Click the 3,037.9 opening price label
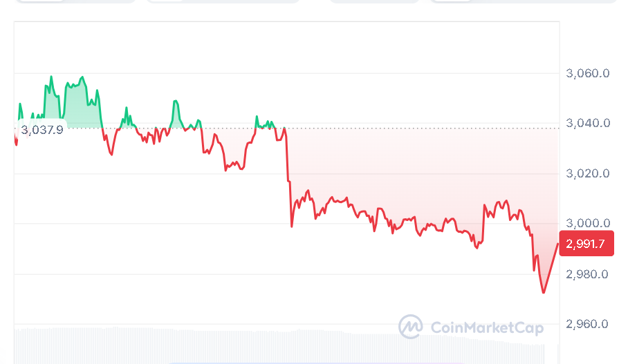 [x=42, y=129]
